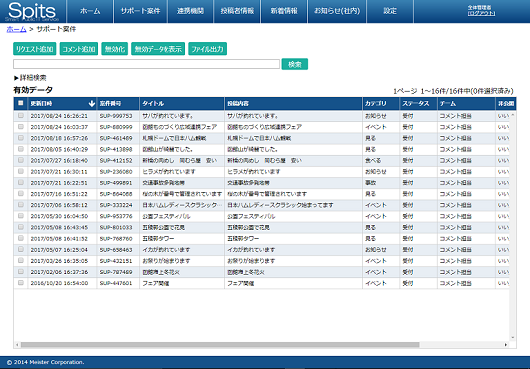
Task: Check the row titled 五稜郭タワー
Action: [x=21, y=238]
